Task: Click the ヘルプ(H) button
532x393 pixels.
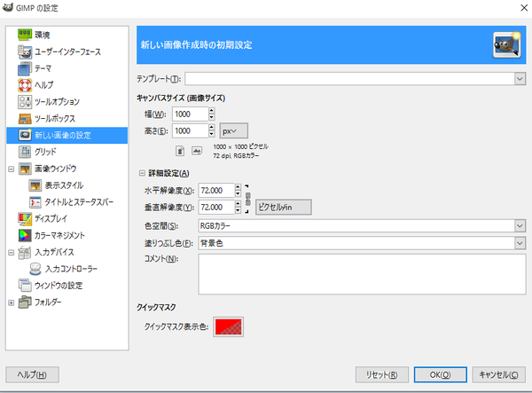Action: tap(32, 374)
